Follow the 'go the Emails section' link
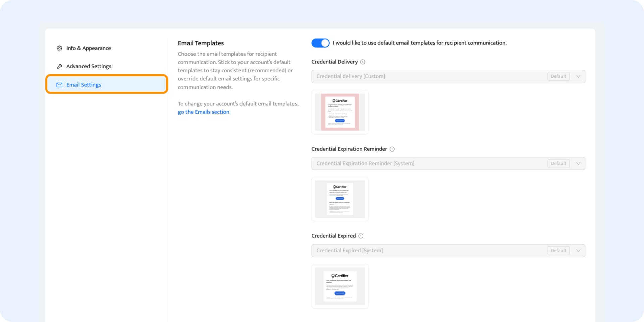The width and height of the screenshot is (644, 322). 204,112
